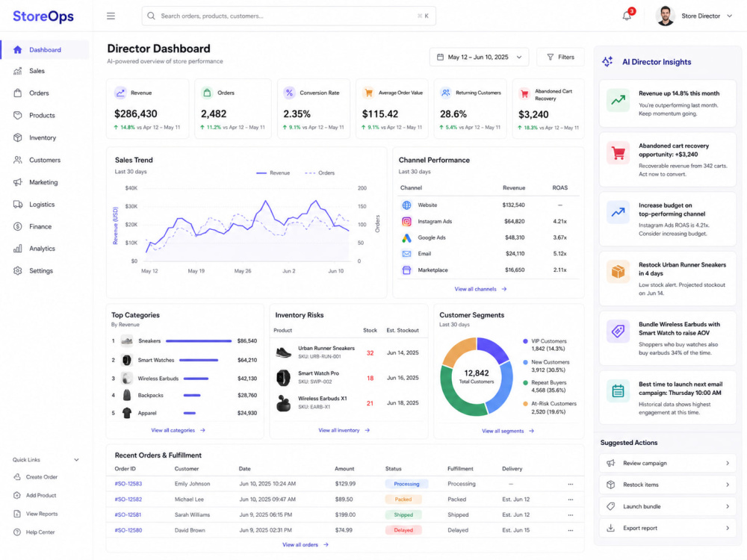Click the Finance dollar icon

click(18, 227)
